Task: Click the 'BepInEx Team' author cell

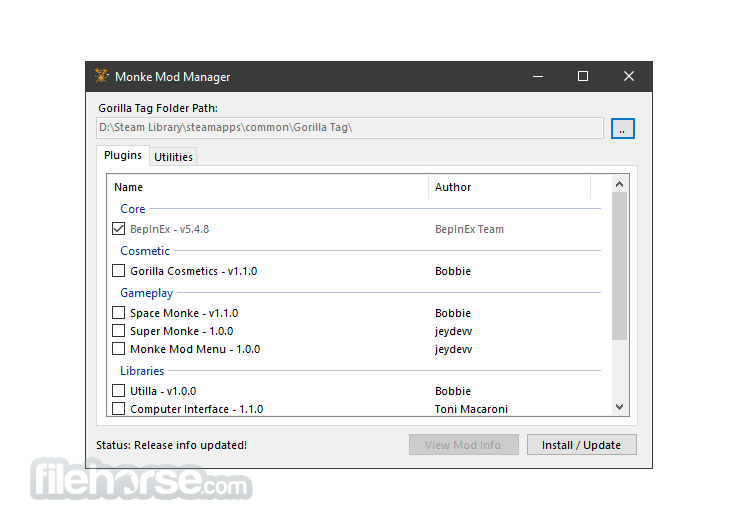Action: click(469, 229)
